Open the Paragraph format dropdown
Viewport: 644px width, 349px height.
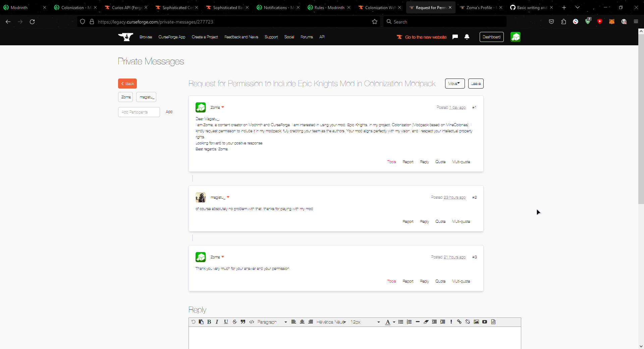tap(272, 322)
